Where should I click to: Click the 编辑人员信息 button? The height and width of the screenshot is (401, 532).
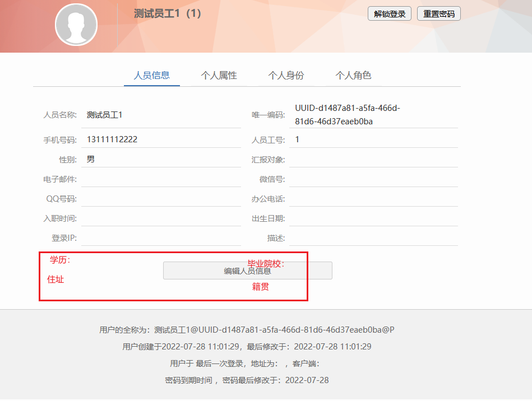coord(248,271)
